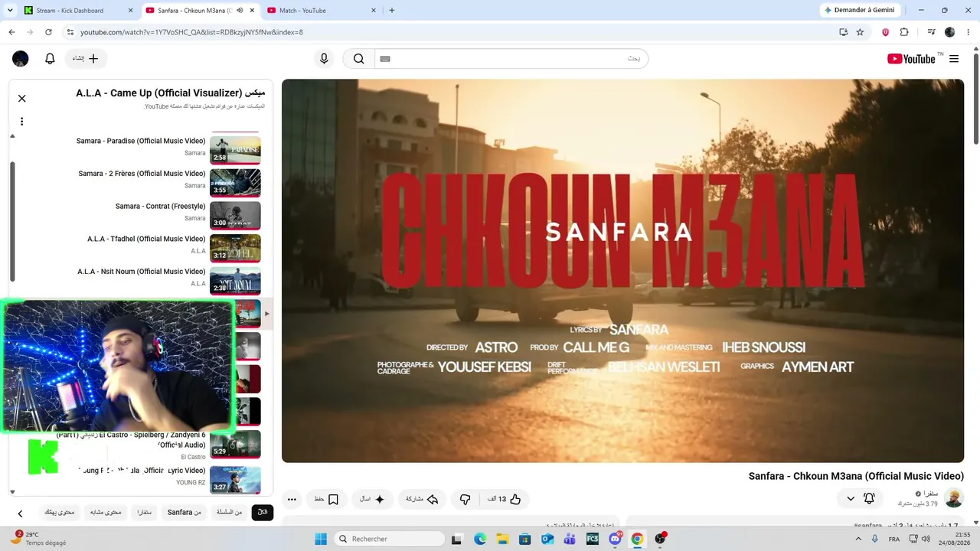This screenshot has width=980, height=551.
Task: View site information icon beside URL
Action: [70, 32]
